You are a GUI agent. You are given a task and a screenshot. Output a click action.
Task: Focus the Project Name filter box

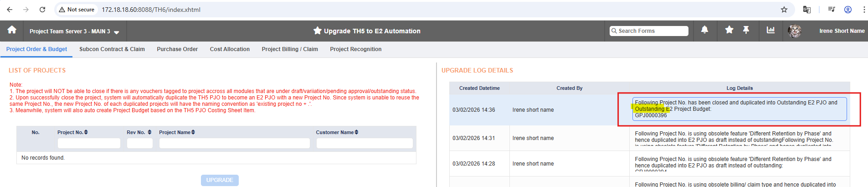pos(234,143)
